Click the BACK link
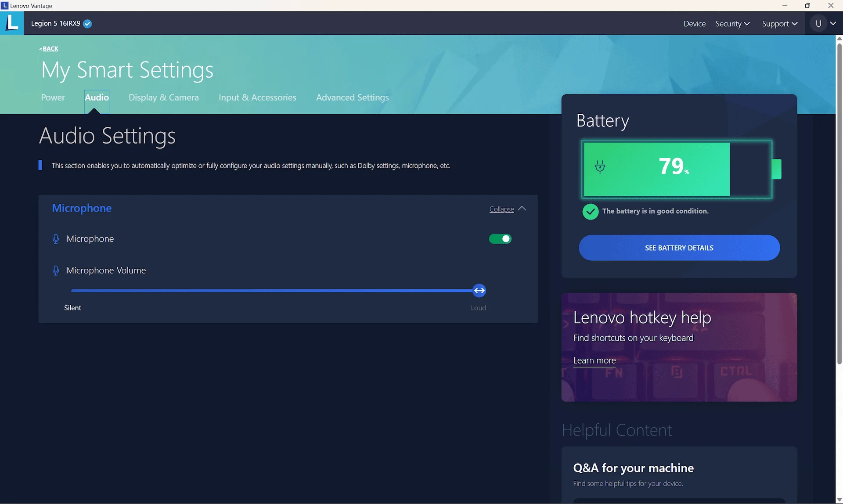This screenshot has width=843, height=504. click(49, 49)
